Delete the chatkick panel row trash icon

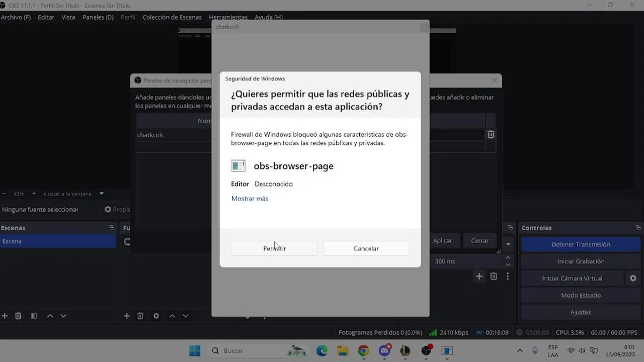tap(491, 134)
